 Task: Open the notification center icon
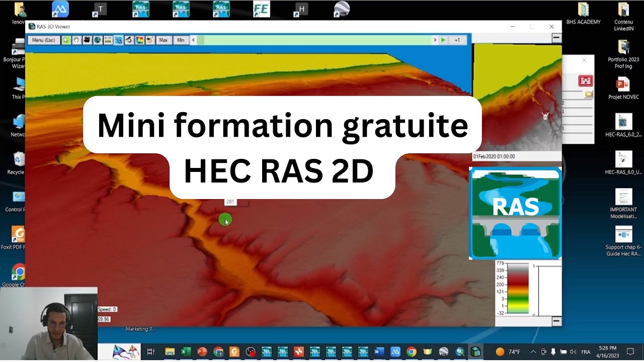[x=630, y=352]
